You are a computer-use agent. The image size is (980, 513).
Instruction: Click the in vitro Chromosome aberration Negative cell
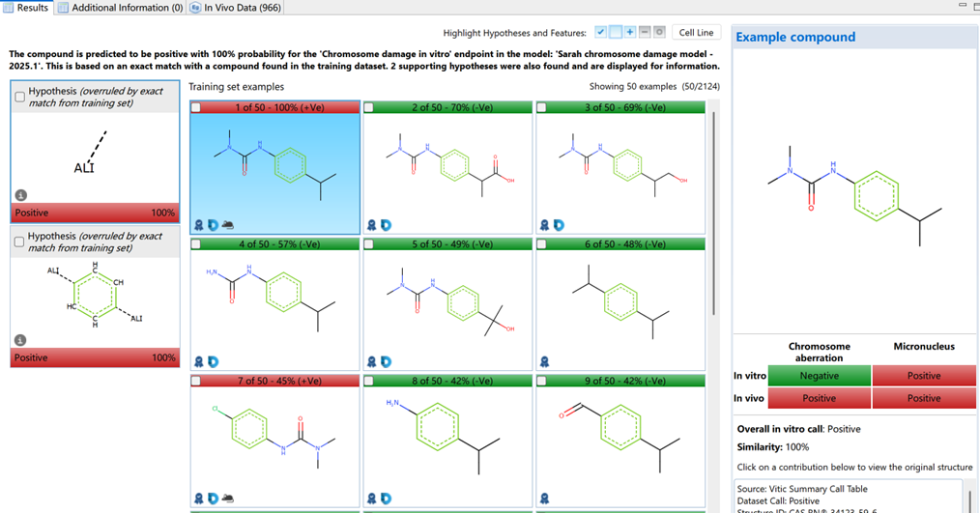(x=819, y=376)
